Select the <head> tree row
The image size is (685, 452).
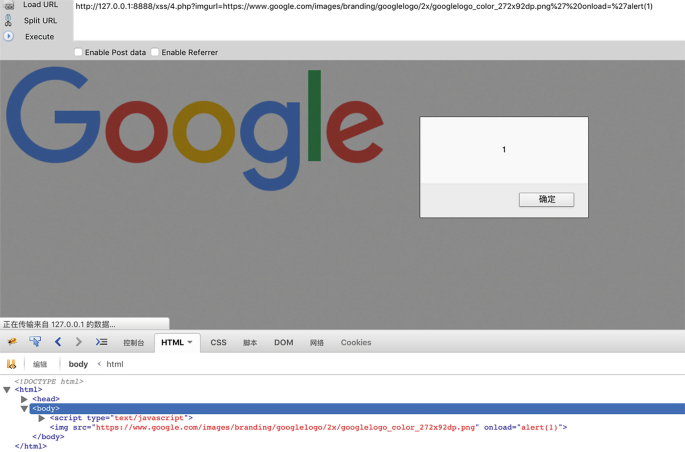46,399
